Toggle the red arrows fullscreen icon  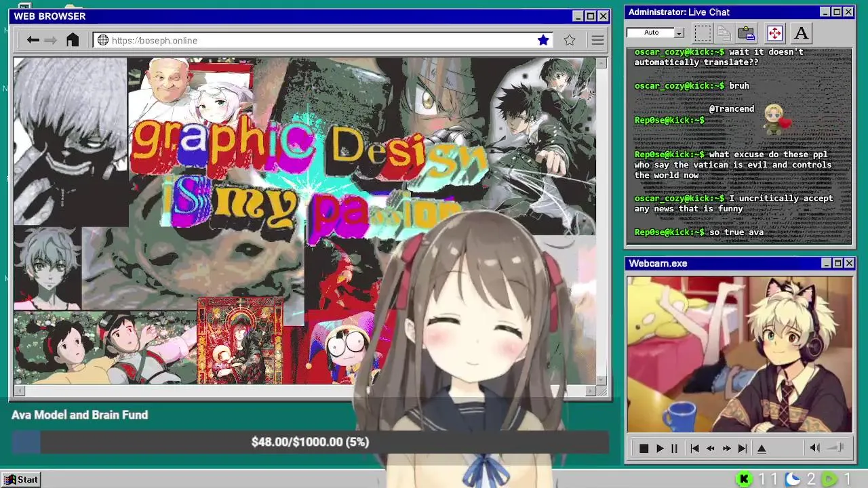(x=774, y=33)
